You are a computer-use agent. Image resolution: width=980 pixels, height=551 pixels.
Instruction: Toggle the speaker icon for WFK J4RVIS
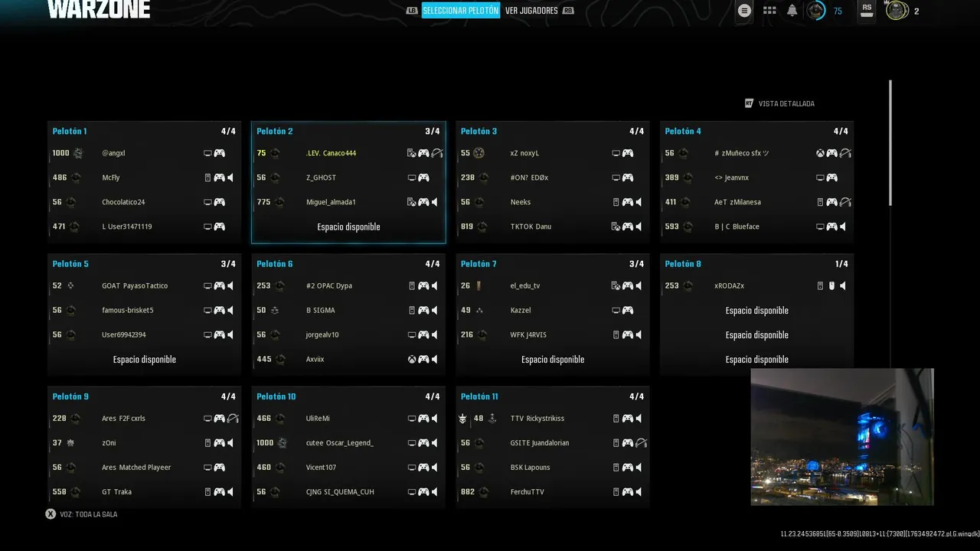point(639,334)
